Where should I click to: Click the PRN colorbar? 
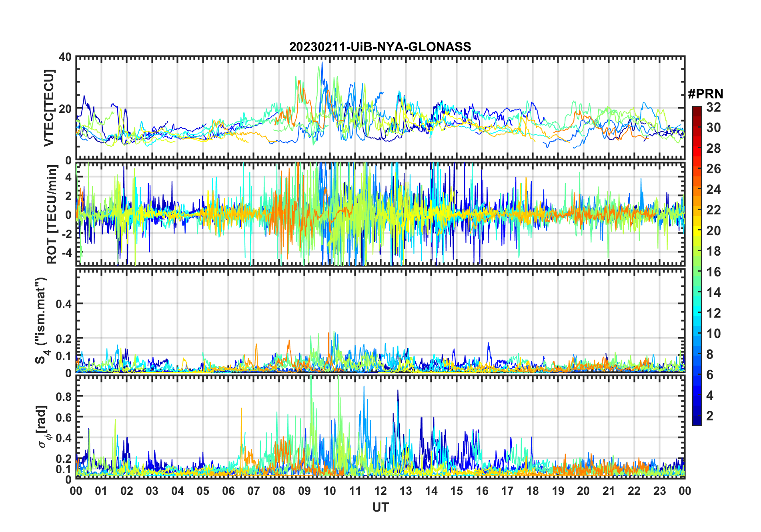[x=697, y=266]
